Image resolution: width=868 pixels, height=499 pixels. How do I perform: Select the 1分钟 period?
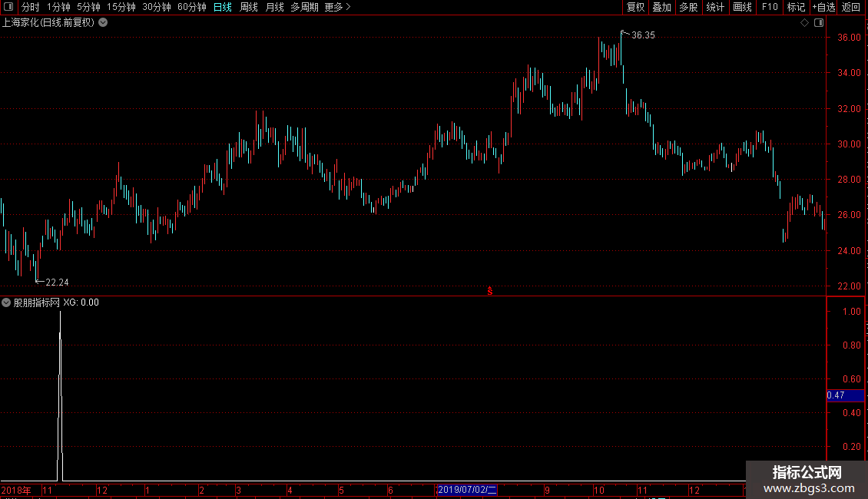coord(58,7)
